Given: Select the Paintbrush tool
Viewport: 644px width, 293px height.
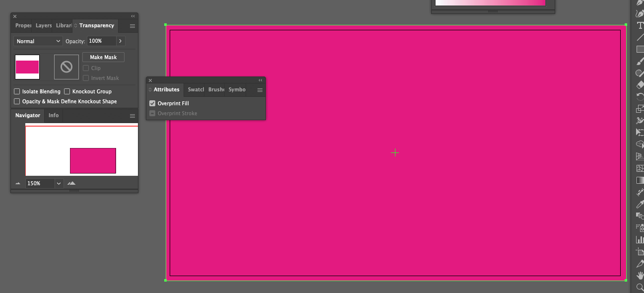Looking at the screenshot, I should [x=640, y=61].
